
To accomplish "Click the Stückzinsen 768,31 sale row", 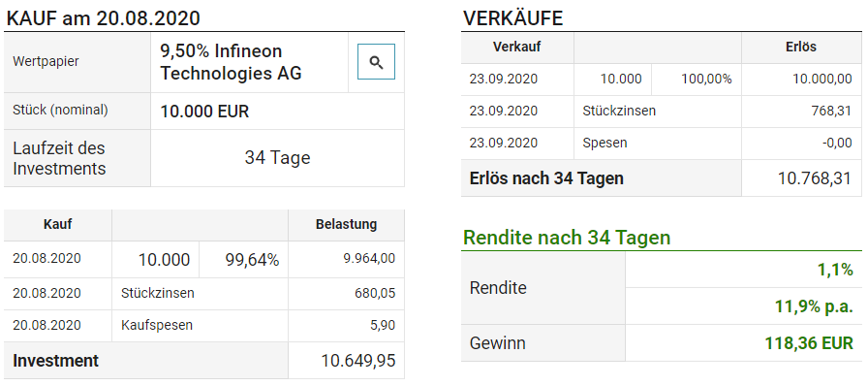I will coord(662,111).
